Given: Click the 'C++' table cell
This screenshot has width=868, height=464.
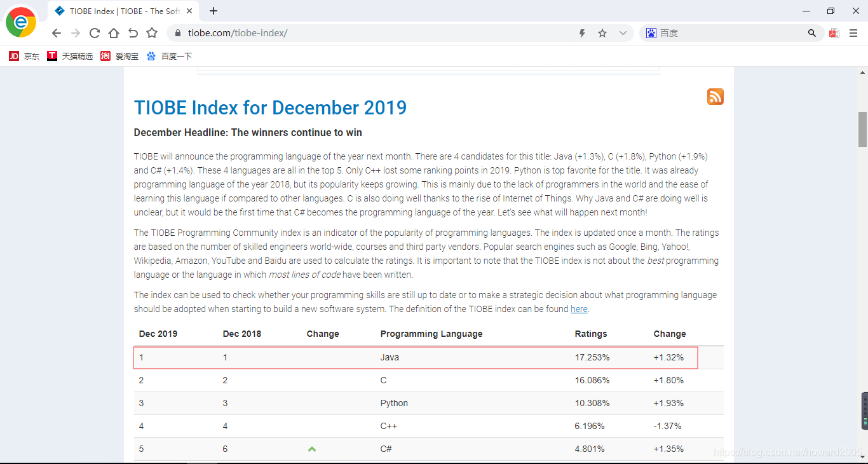Looking at the screenshot, I should click(x=389, y=426).
